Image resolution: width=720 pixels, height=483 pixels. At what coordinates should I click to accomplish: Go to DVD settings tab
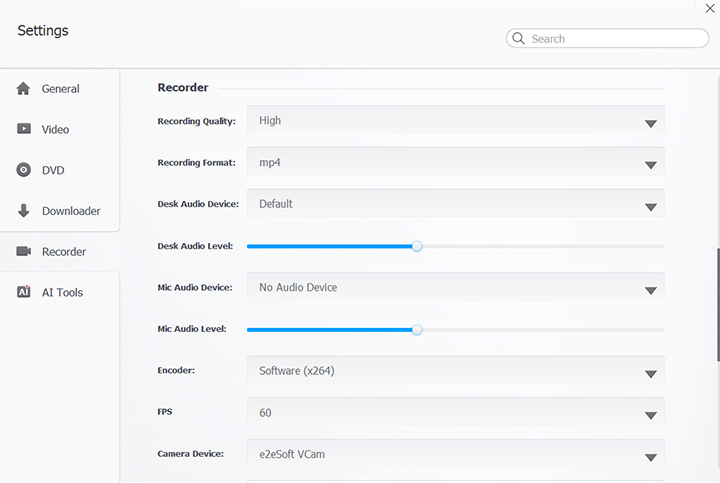(60, 170)
